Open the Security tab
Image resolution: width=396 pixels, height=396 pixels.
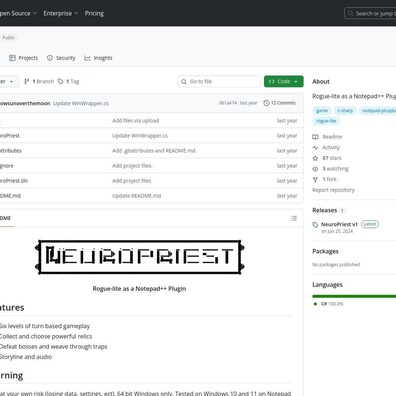(61, 58)
